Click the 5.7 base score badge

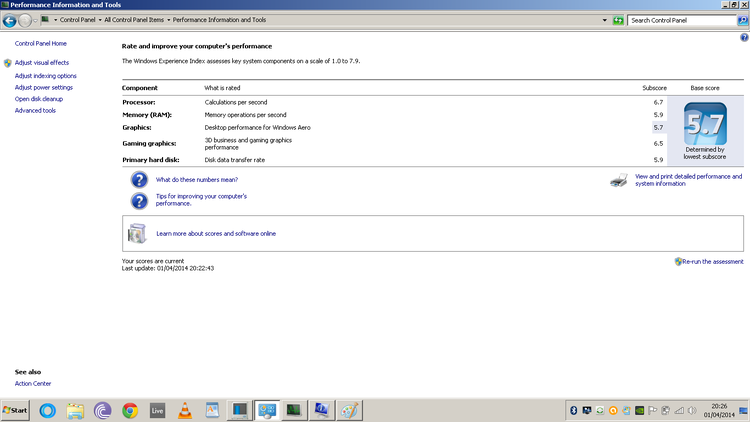[x=705, y=124]
